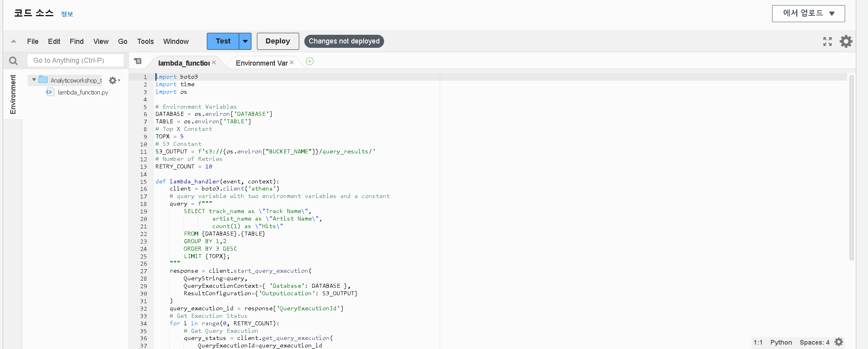Screen dimensions: 868x349
Task: Toggle the Environment side panel
Action: (x=13, y=94)
